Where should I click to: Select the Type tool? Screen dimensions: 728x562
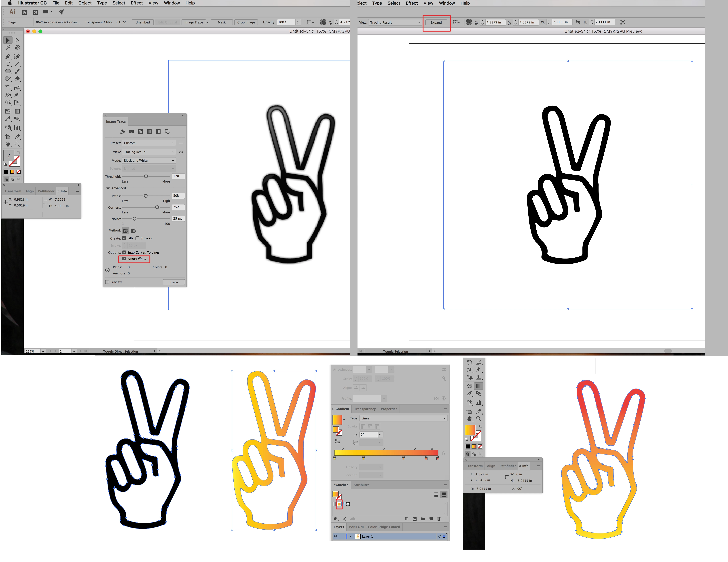pos(8,64)
